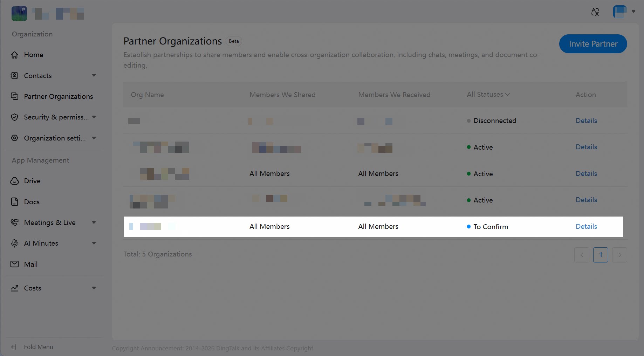Click the Fold Menu collapse icon

(14, 347)
